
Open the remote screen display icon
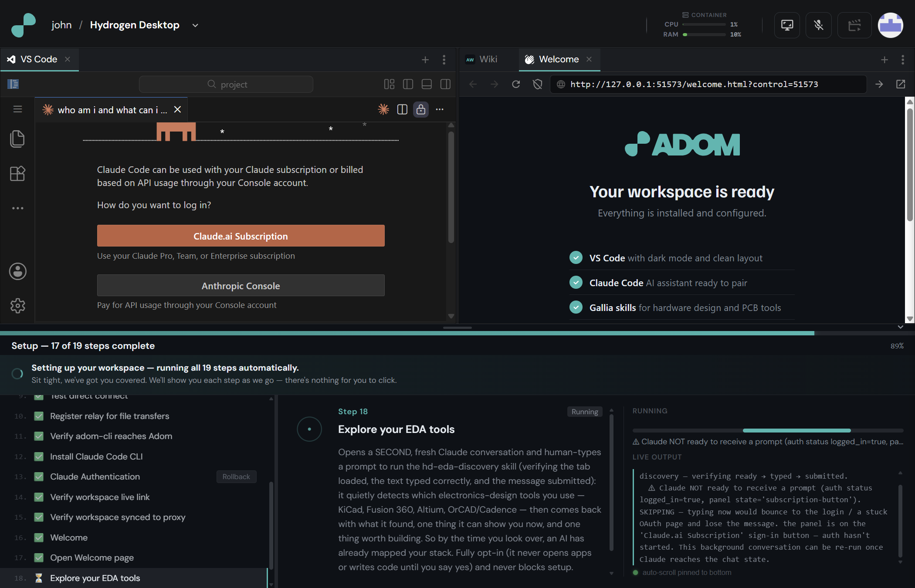787,25
